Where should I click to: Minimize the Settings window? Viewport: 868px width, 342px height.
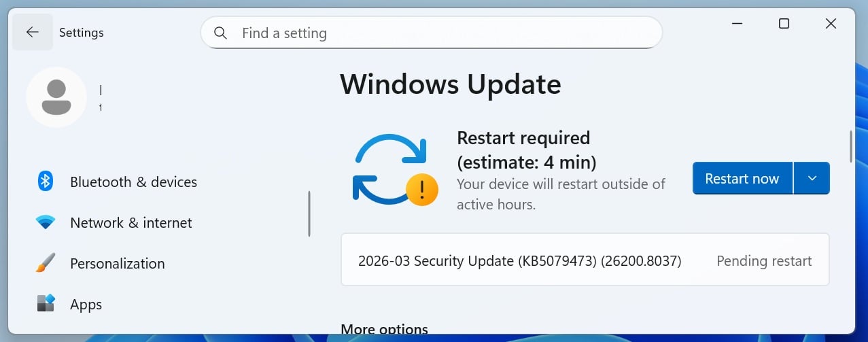tap(737, 24)
